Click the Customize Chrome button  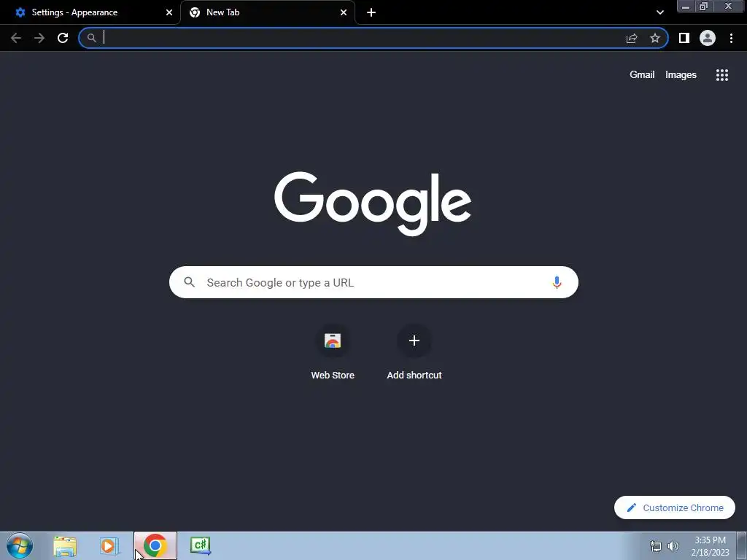(x=675, y=507)
